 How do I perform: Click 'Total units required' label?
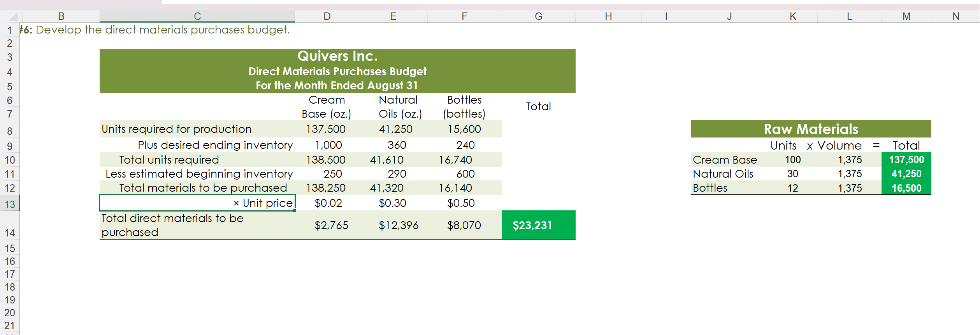[x=169, y=160]
